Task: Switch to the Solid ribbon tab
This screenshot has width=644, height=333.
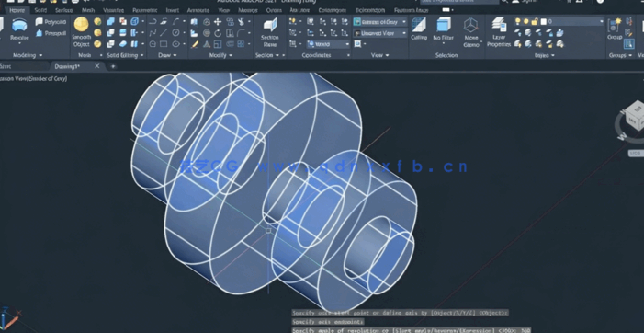Action: 40,10
